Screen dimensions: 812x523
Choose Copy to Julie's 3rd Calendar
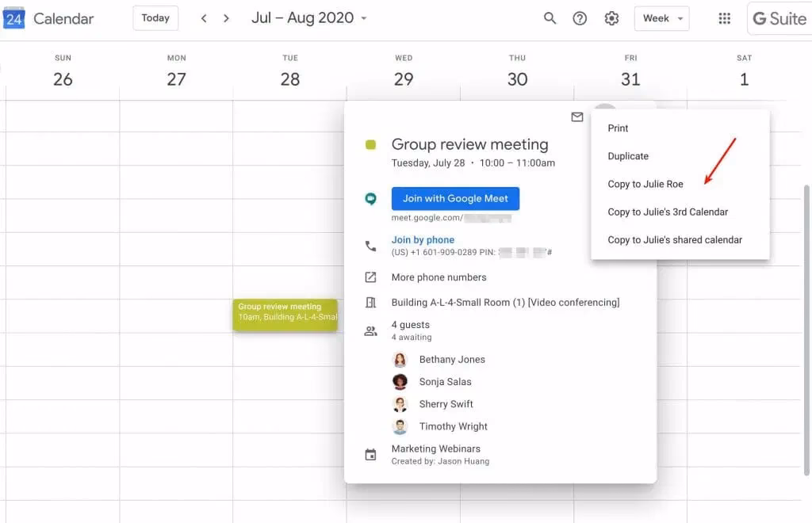(x=680, y=212)
